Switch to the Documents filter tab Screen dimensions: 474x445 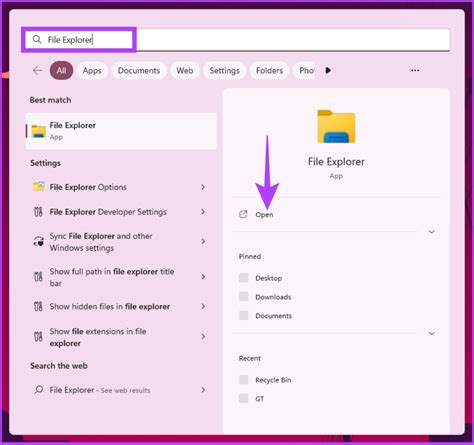click(x=139, y=70)
